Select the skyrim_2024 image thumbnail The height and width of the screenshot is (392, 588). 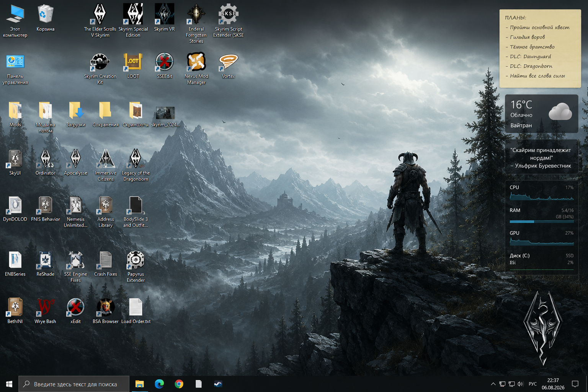pos(165,116)
